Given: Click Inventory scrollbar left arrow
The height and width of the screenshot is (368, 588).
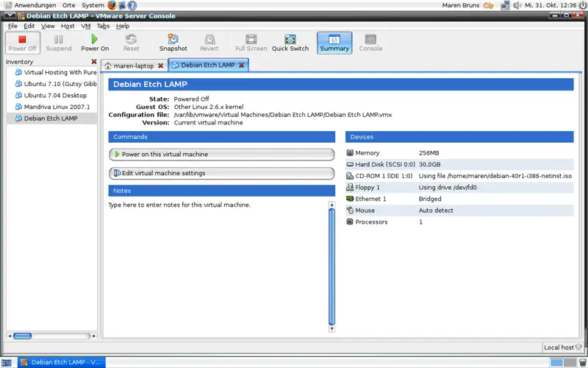Looking at the screenshot, I should [10, 336].
